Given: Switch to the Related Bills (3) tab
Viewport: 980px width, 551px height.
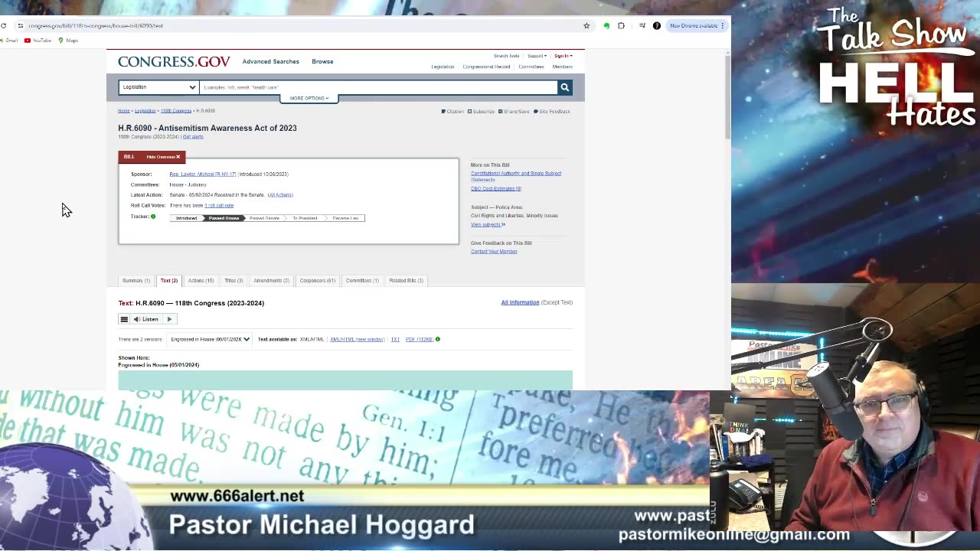Looking at the screenshot, I should point(406,281).
